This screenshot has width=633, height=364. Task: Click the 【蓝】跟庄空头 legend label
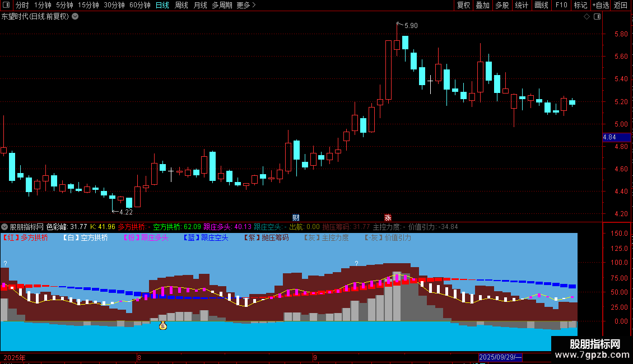click(205, 237)
